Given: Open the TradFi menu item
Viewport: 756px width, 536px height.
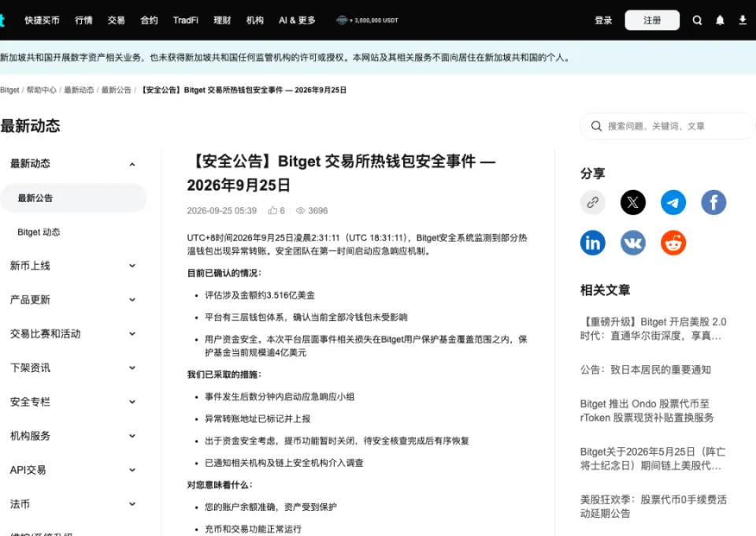Looking at the screenshot, I should pyautogui.click(x=186, y=20).
